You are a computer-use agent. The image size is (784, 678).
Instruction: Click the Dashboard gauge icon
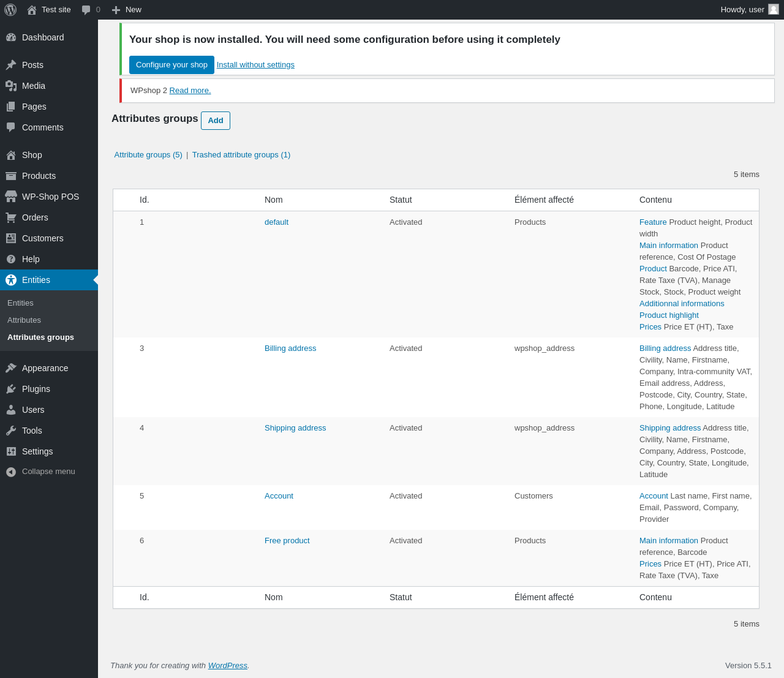pyautogui.click(x=11, y=37)
